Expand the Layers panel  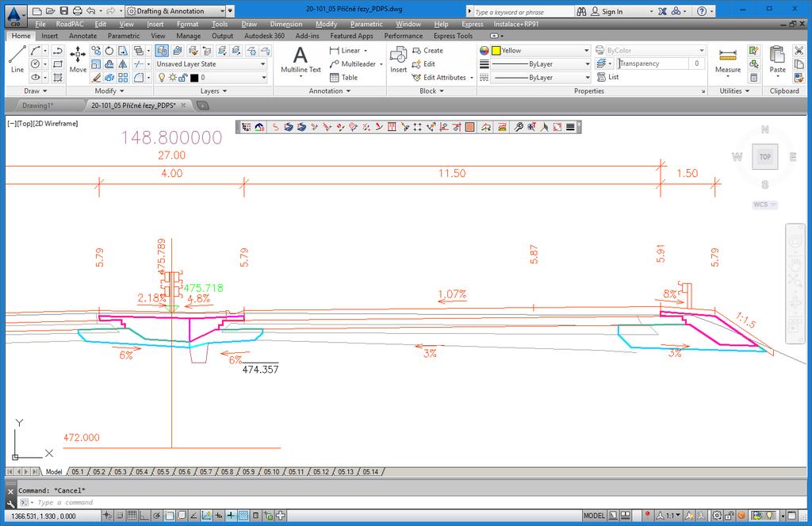pos(213,91)
